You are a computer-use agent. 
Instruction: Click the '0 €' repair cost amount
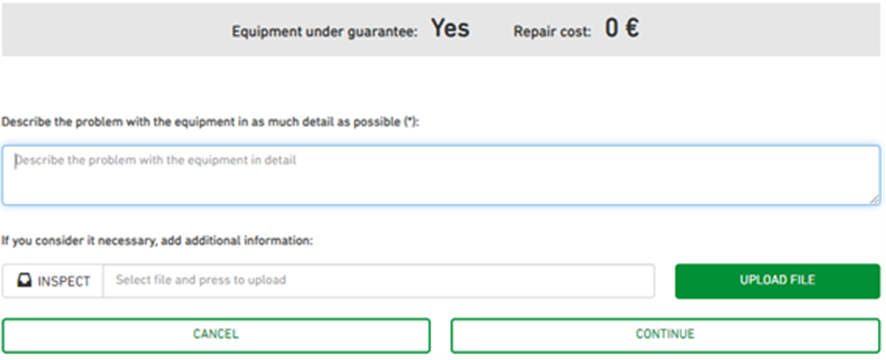pyautogui.click(x=622, y=28)
